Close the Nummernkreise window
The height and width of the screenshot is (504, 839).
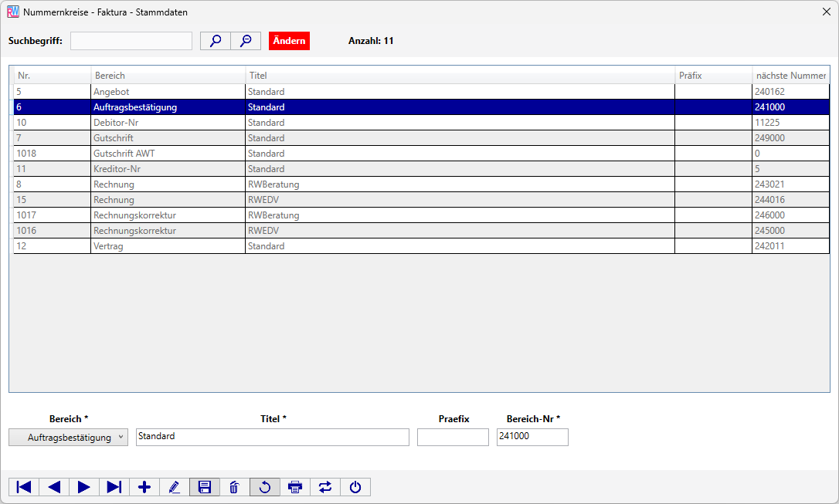[x=826, y=12]
